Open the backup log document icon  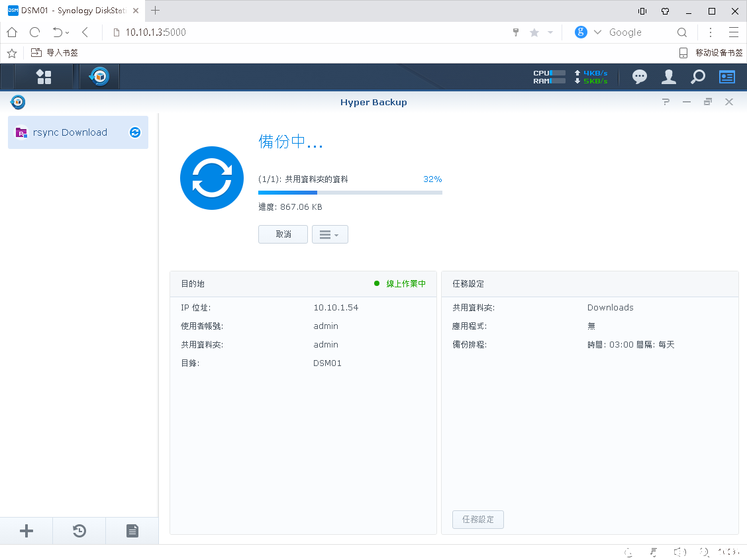click(132, 531)
